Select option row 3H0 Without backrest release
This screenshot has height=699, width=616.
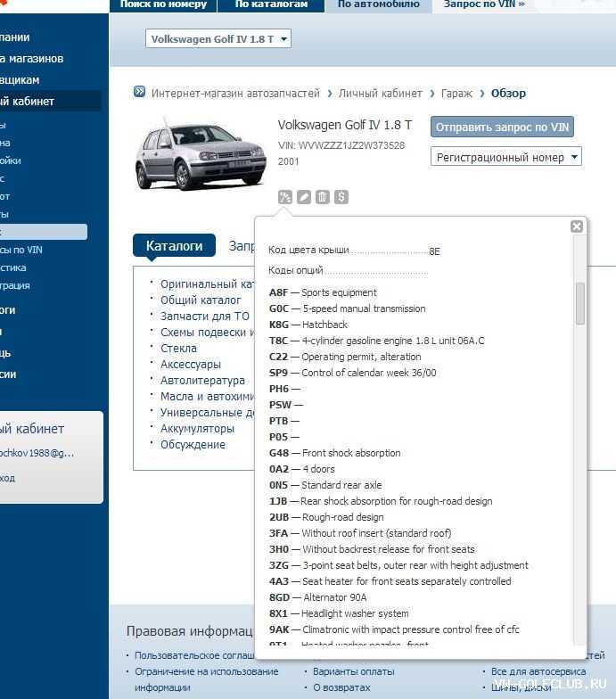pos(372,549)
